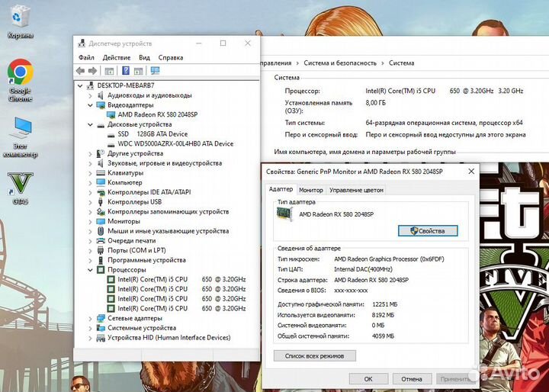
Task: Select Системные устройства row
Action: click(x=142, y=328)
